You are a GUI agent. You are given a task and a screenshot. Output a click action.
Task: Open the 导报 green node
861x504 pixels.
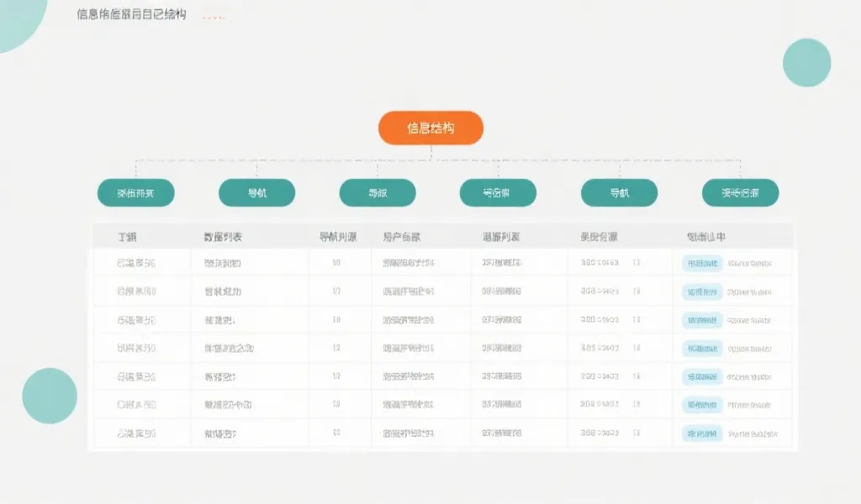[378, 192]
